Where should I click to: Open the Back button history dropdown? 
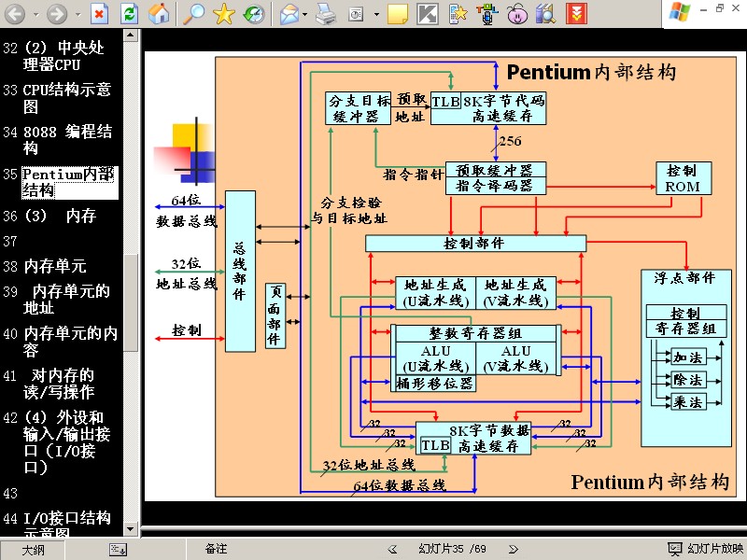coord(35,15)
